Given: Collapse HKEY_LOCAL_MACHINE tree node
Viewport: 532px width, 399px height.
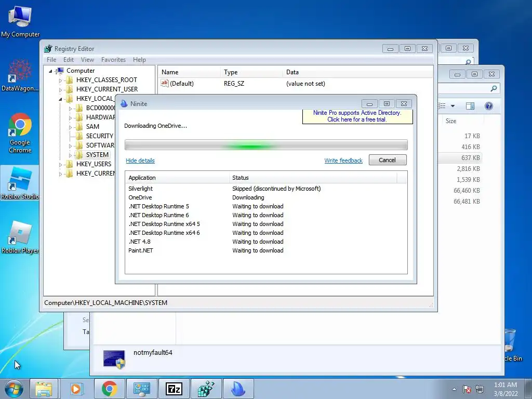Looking at the screenshot, I should 60,99.
